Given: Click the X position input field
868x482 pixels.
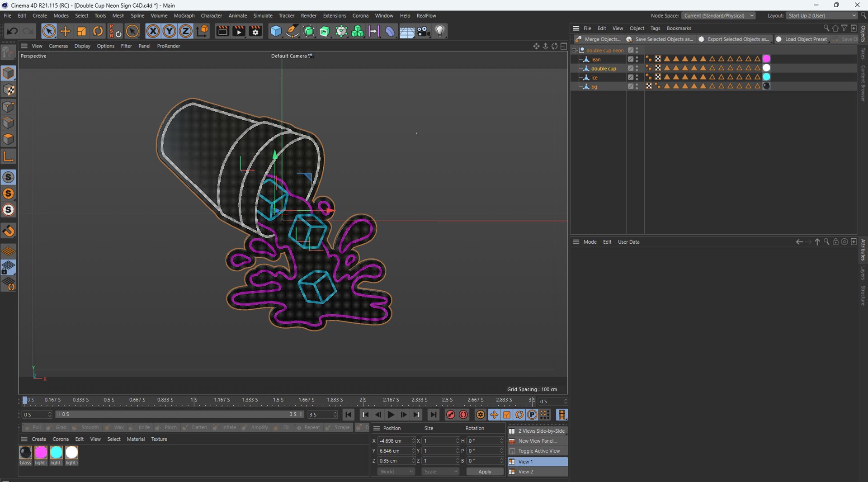Looking at the screenshot, I should (x=394, y=441).
